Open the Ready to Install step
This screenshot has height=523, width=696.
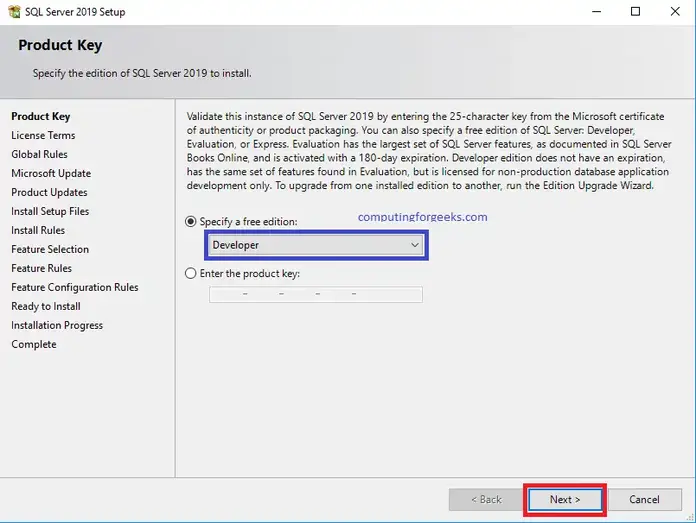46,306
